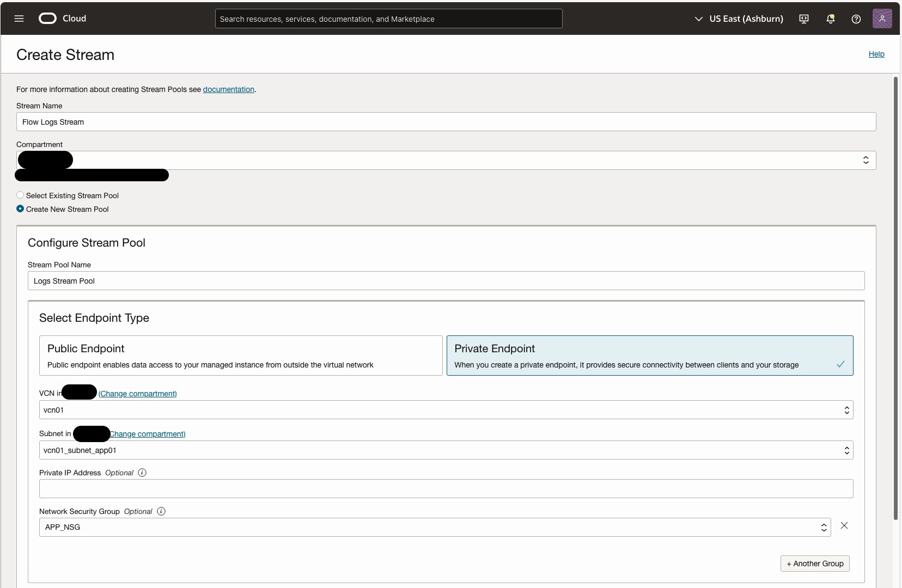Image resolution: width=902 pixels, height=588 pixels.
Task: Expand the Subnet dropdown showing vcn01_subnet_app01
Action: [x=446, y=450]
